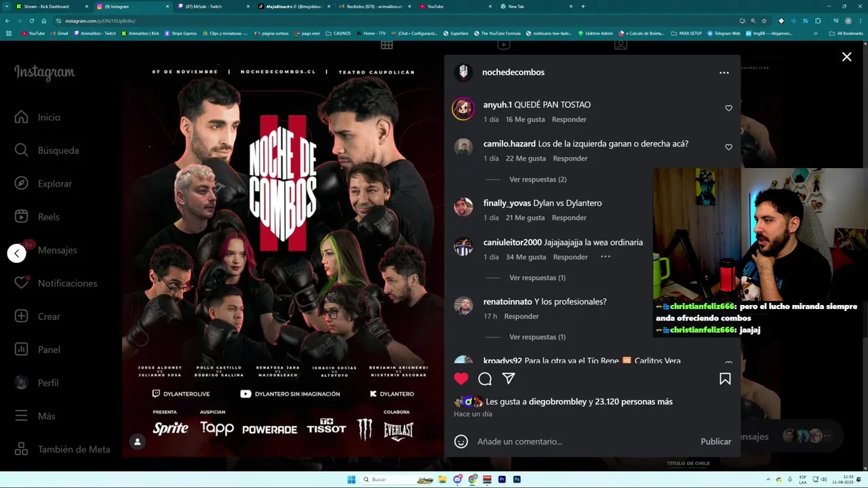868x488 pixels.
Task: Close the post overlay with X
Action: (846, 57)
